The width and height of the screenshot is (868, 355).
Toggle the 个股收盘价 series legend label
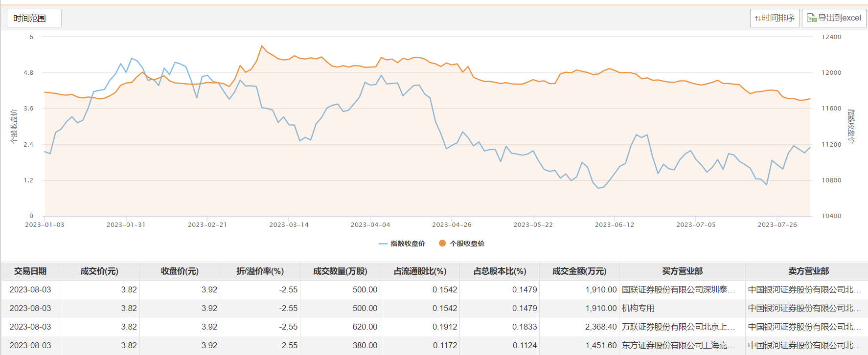(467, 244)
